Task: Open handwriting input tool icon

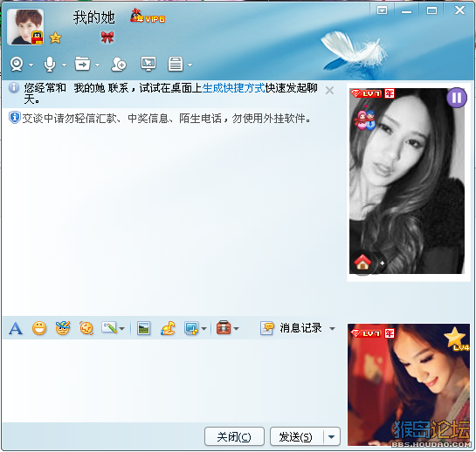Action: (x=109, y=328)
